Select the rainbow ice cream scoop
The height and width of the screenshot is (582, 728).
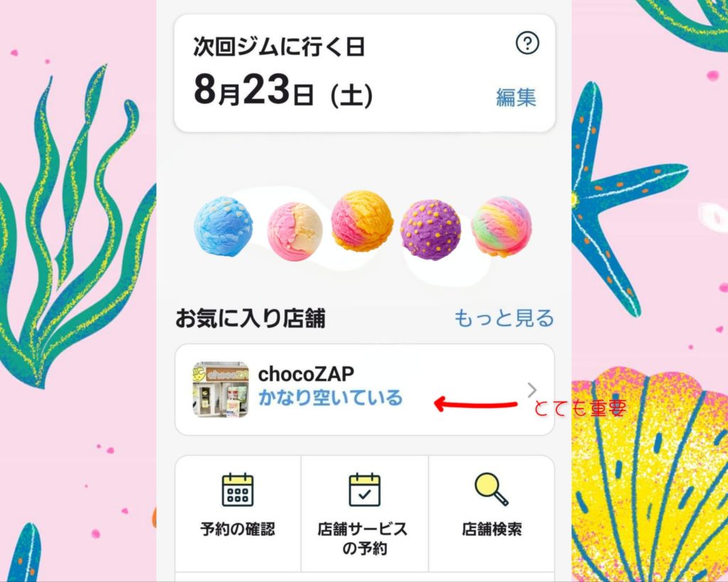tap(501, 226)
